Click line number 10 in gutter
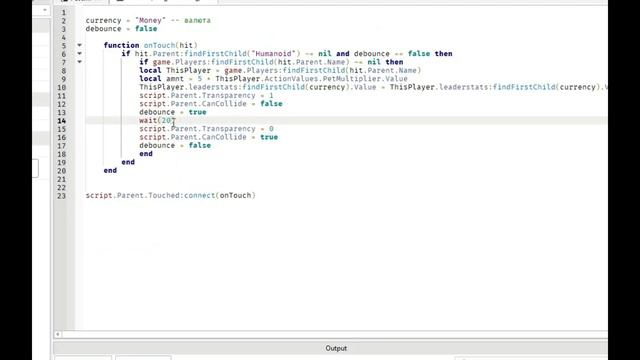This screenshot has width=640, height=360. 62,87
